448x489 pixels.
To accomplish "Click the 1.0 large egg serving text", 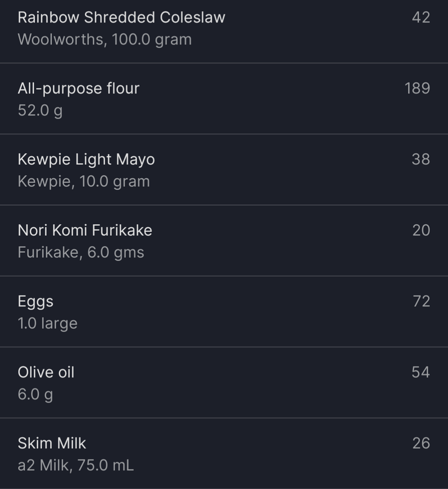I will [47, 323].
